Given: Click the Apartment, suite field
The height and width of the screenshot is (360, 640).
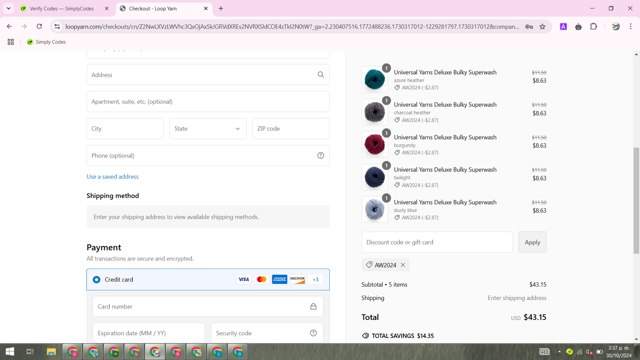Looking at the screenshot, I should click(208, 102).
